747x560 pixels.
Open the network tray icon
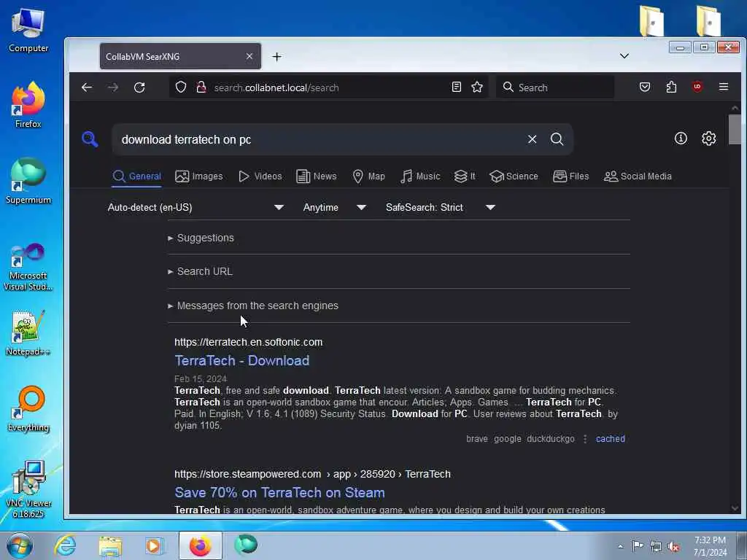[656, 547]
